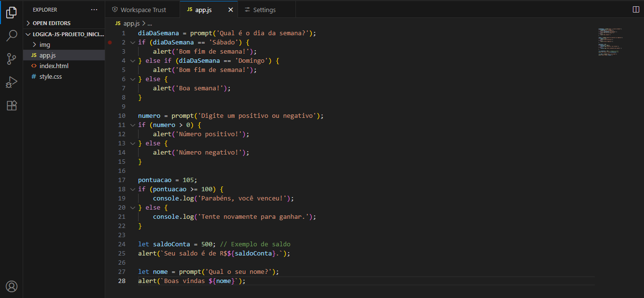The height and width of the screenshot is (298, 644).
Task: Open index.html from the Explorer
Action: pos(64,66)
